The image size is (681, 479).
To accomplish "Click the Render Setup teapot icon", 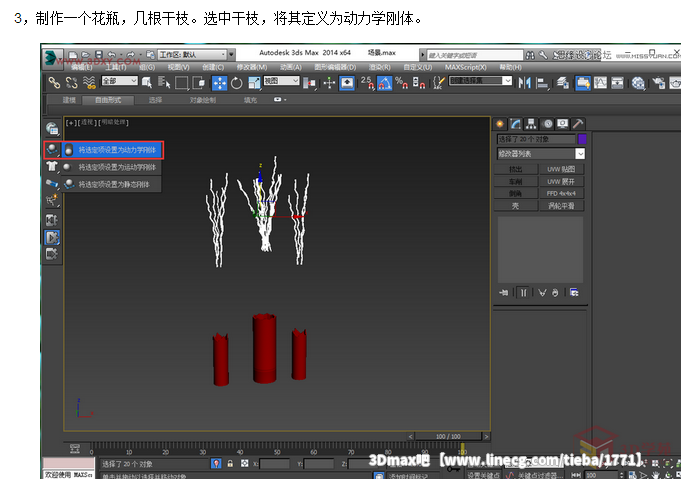I will click(658, 83).
